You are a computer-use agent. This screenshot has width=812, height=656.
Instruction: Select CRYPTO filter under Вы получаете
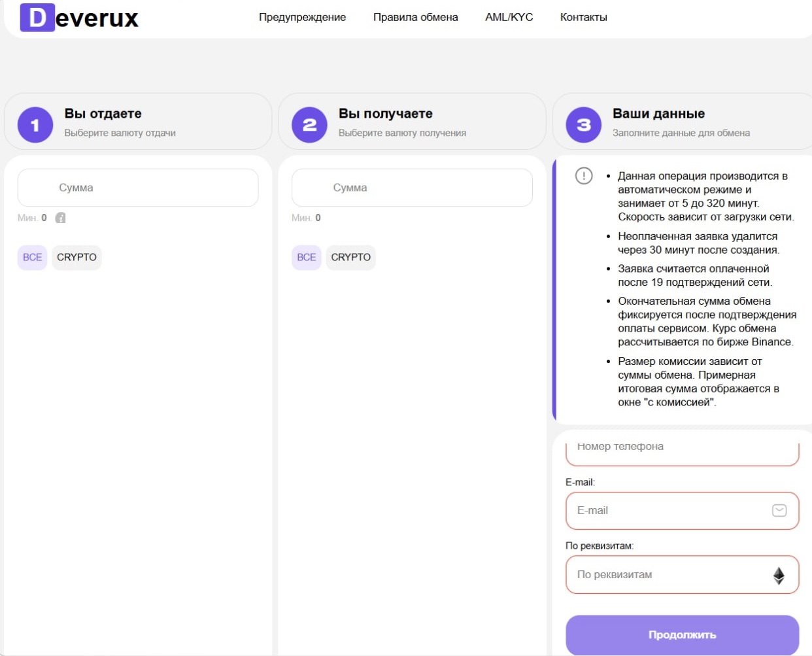pos(350,257)
